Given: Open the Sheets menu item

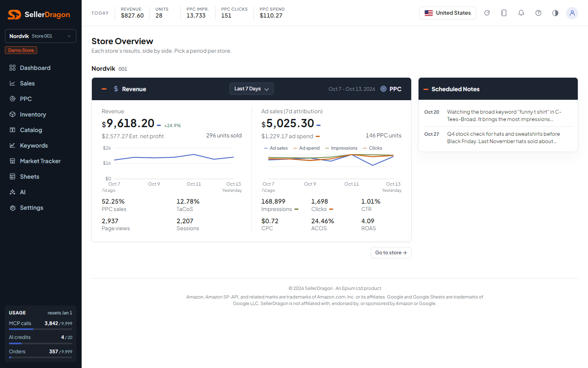Looking at the screenshot, I should pyautogui.click(x=40, y=177).
